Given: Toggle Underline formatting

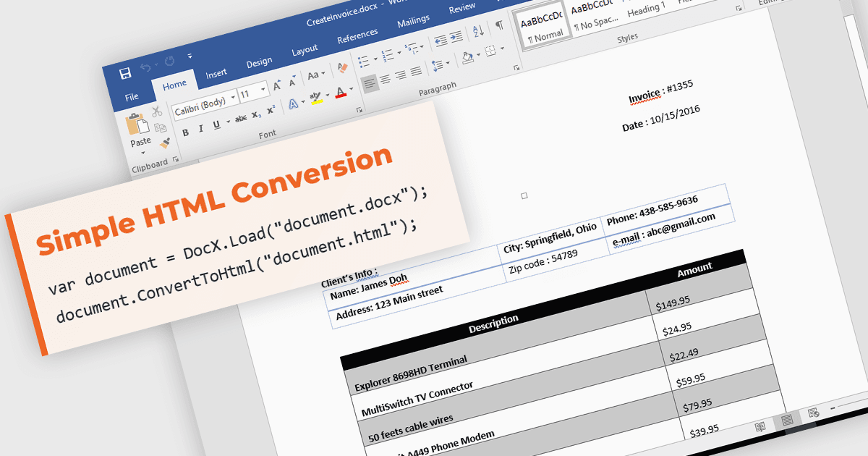Looking at the screenshot, I should (x=216, y=124).
